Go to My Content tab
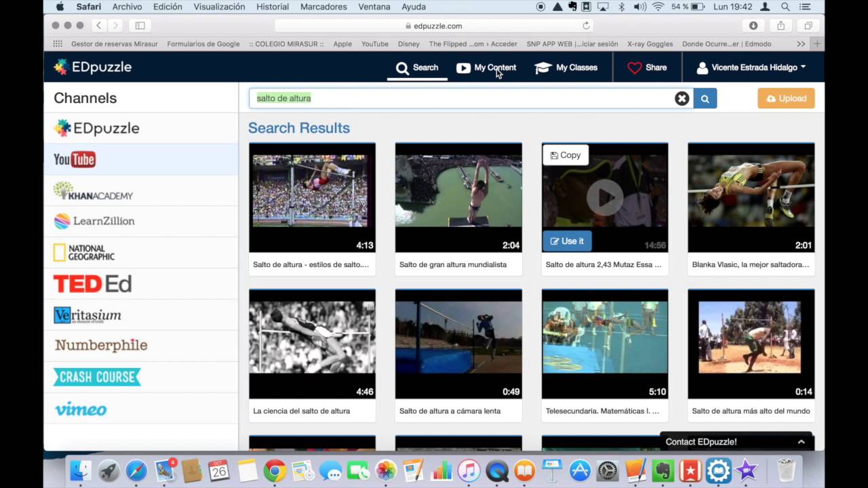The width and height of the screenshot is (868, 488). click(x=486, y=68)
